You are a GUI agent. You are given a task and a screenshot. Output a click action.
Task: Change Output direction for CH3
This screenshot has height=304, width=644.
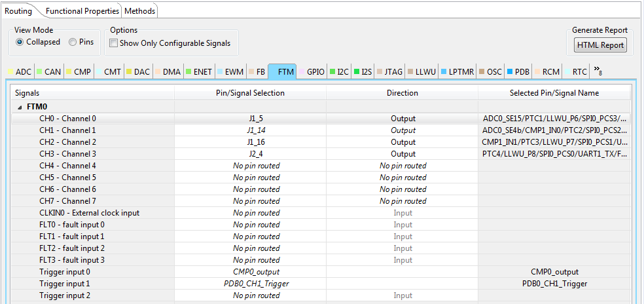coord(402,154)
